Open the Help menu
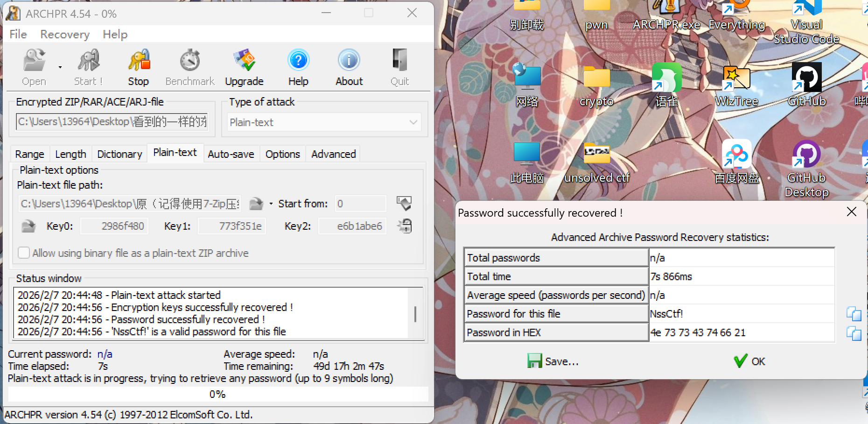868x424 pixels. [x=115, y=35]
